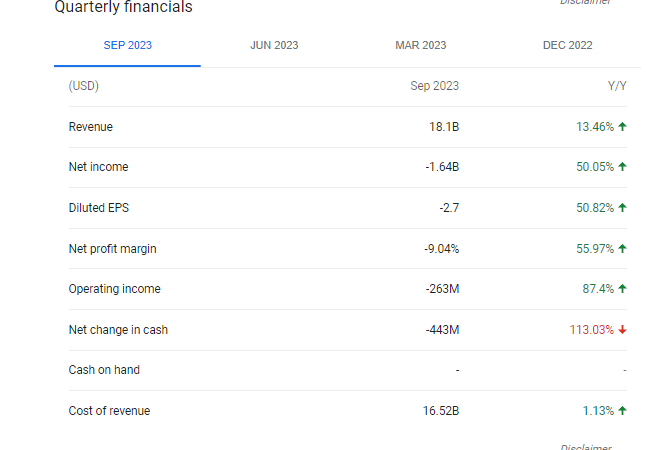This screenshot has width=659, height=450.
Task: Open the MAR 2023 quarter tab
Action: point(420,45)
